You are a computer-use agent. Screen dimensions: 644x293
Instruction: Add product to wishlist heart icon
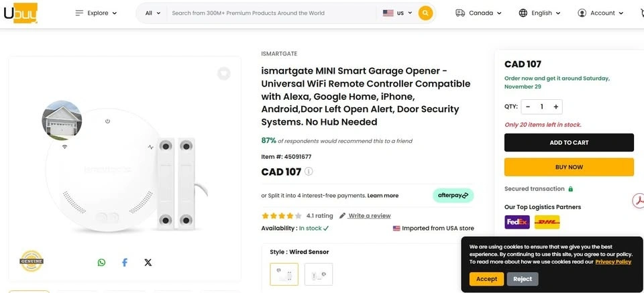pos(224,73)
